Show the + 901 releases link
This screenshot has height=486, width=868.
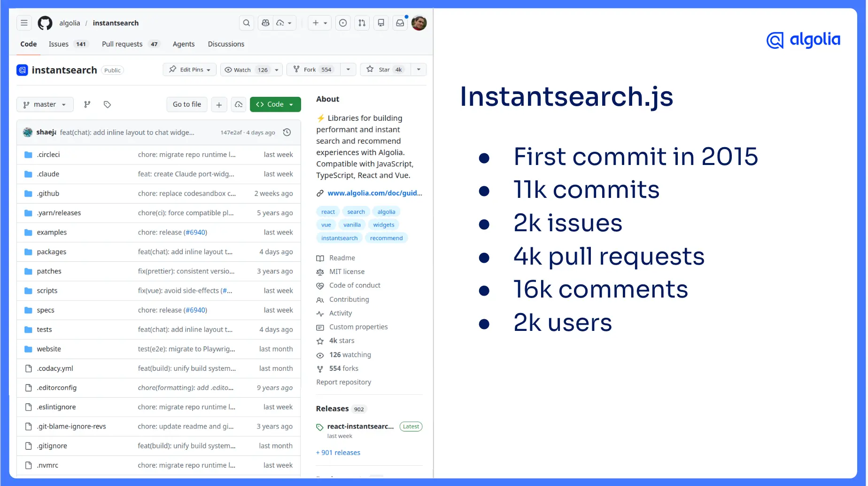pyautogui.click(x=338, y=453)
